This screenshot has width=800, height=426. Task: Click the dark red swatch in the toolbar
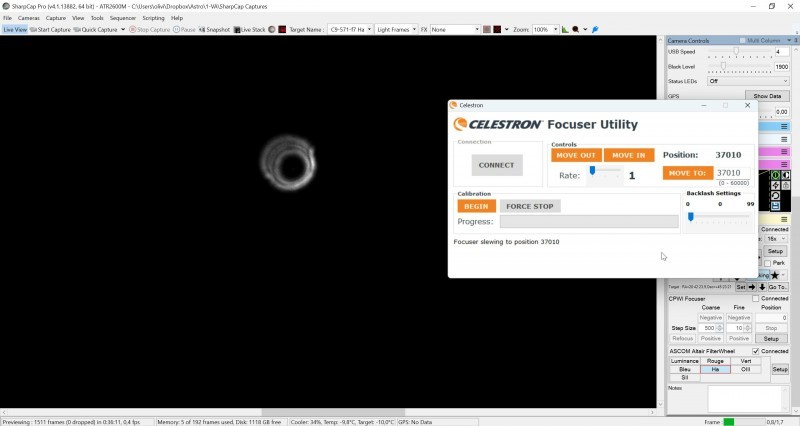pos(497,30)
